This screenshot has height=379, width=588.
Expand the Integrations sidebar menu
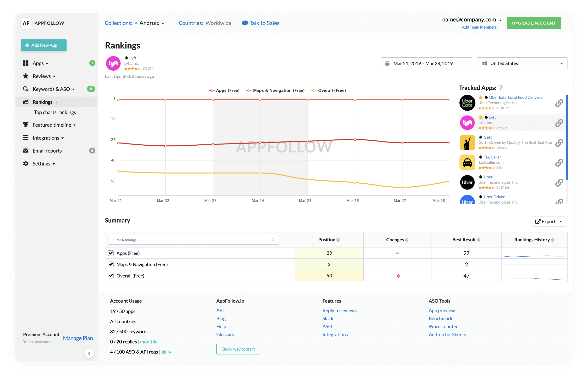click(x=48, y=138)
